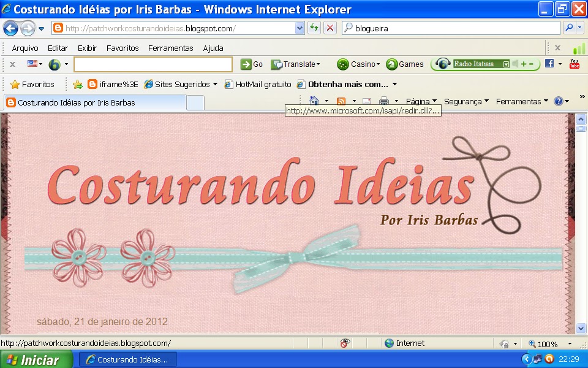Go back using the Back arrow button
The height and width of the screenshot is (368, 588).
[10, 28]
